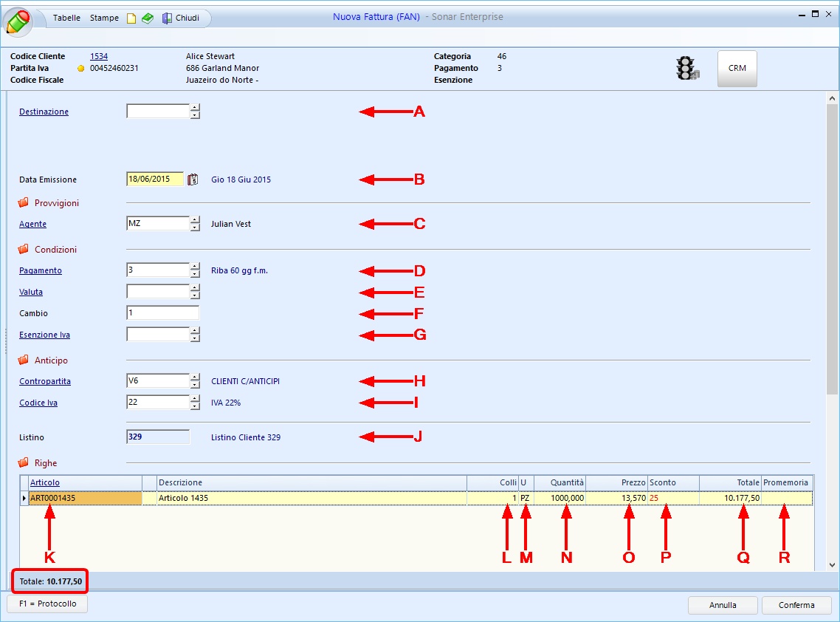
Task: Click the traffic light credit status icon
Action: [687, 69]
